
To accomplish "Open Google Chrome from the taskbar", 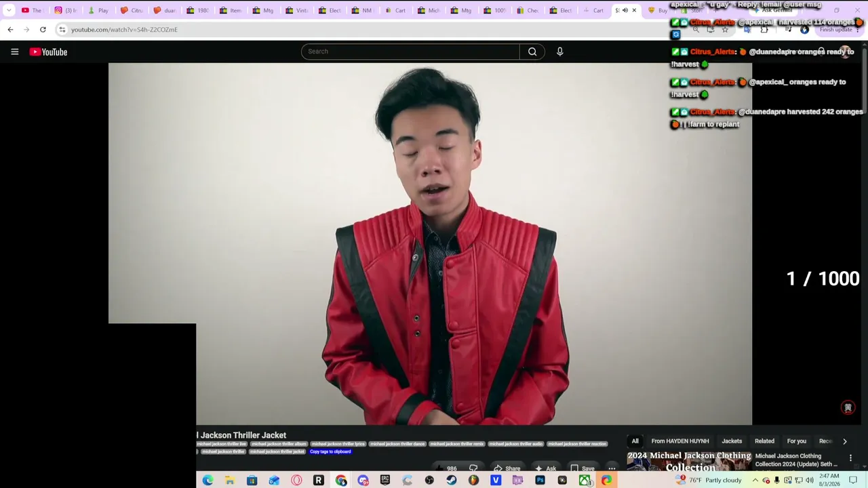I will tap(340, 481).
